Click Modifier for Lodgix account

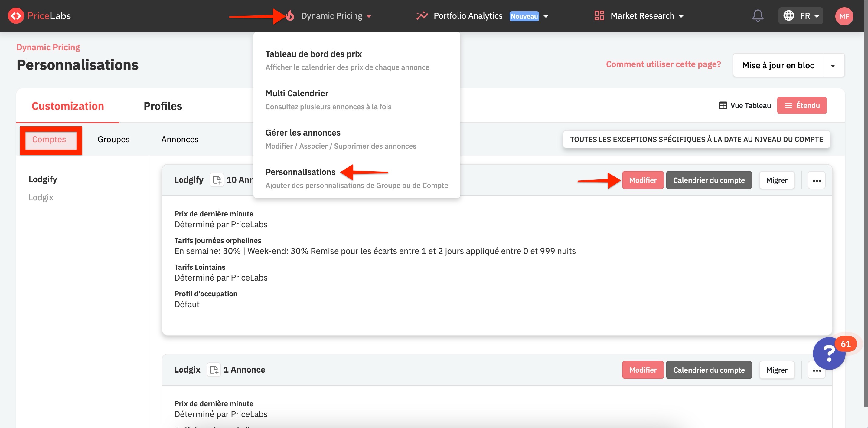tap(643, 370)
